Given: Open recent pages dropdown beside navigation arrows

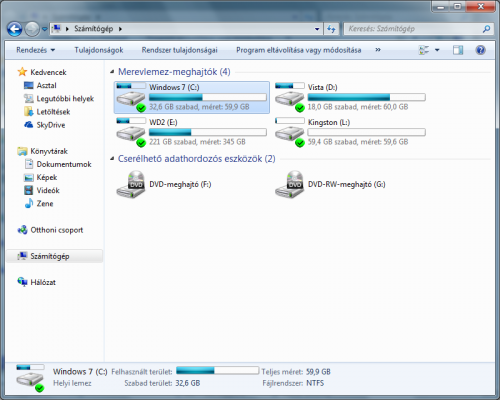Looking at the screenshot, I should 45,29.
